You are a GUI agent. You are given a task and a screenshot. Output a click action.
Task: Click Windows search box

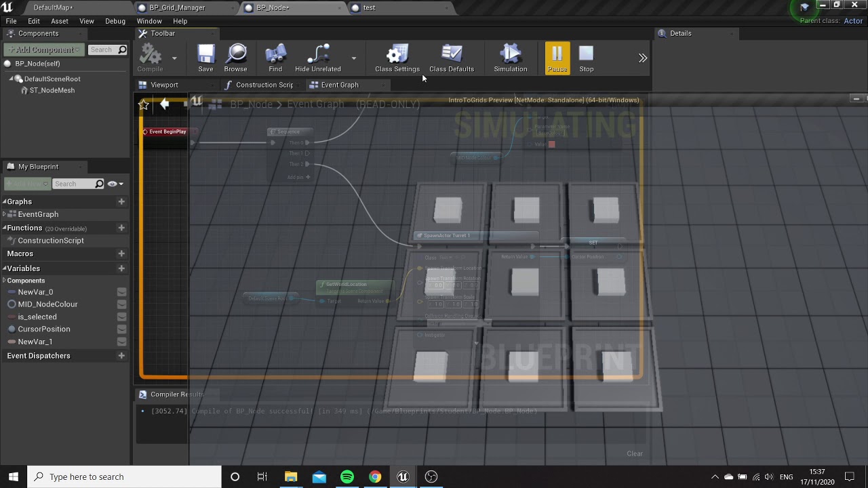(x=125, y=476)
